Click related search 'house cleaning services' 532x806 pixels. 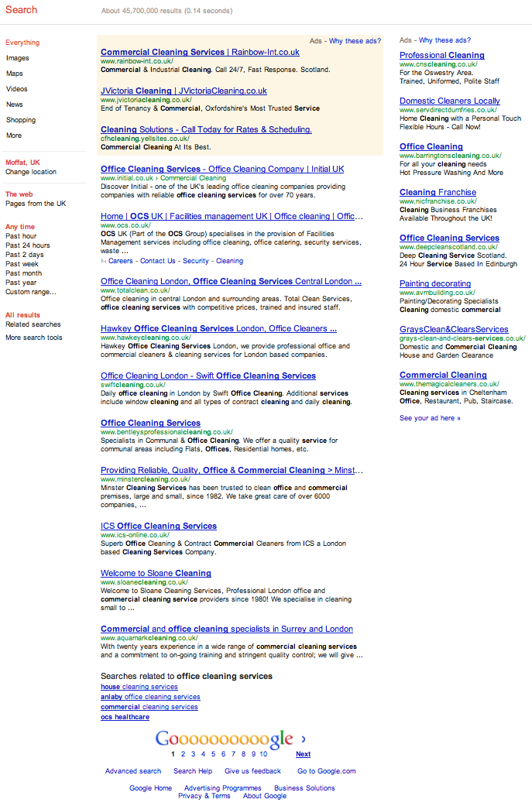pyautogui.click(x=139, y=687)
